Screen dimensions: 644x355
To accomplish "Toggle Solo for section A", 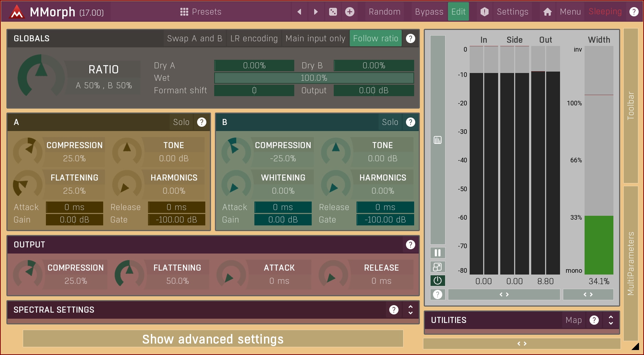I will 181,122.
